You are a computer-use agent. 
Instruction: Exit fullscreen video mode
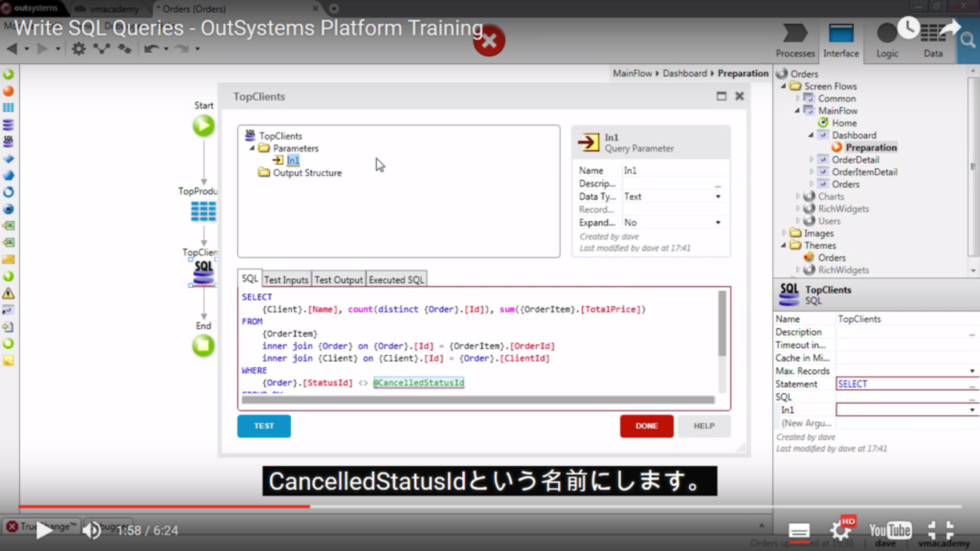(x=941, y=530)
